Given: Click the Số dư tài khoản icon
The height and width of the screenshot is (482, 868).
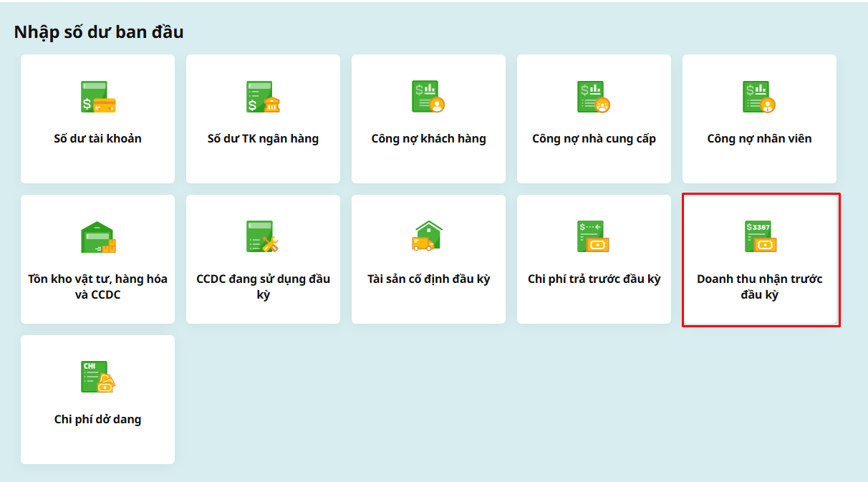Looking at the screenshot, I should pyautogui.click(x=98, y=97).
